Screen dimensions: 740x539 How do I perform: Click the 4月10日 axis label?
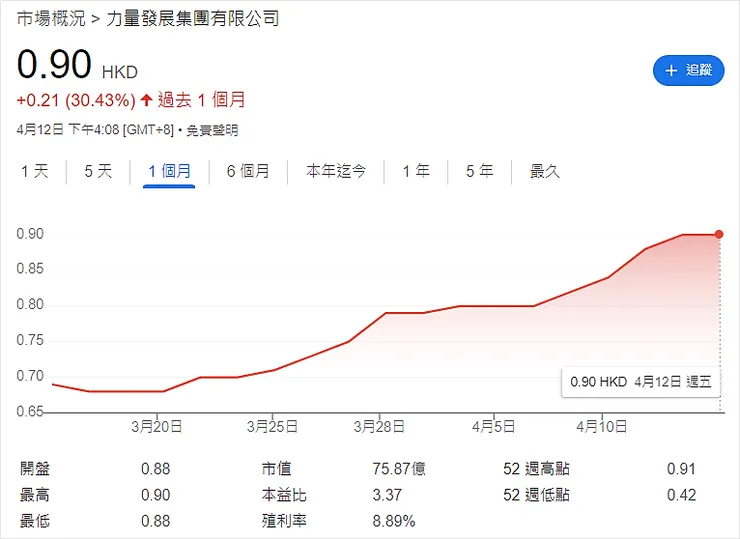click(601, 427)
